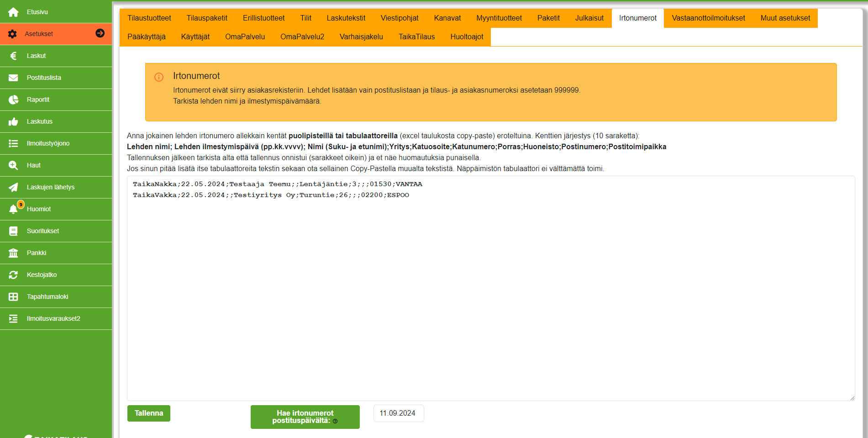Open the Paketit tab

click(548, 18)
